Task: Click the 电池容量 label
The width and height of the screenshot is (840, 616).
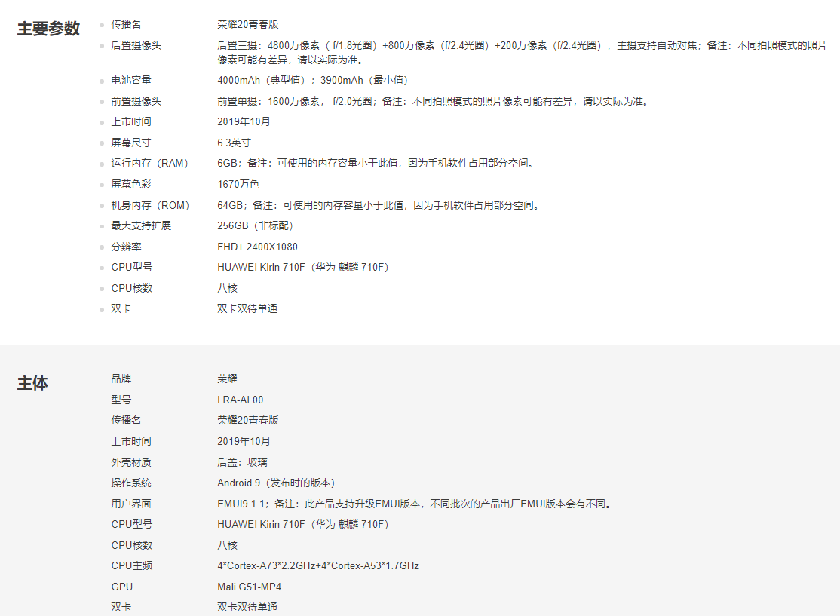Action: pos(131,81)
